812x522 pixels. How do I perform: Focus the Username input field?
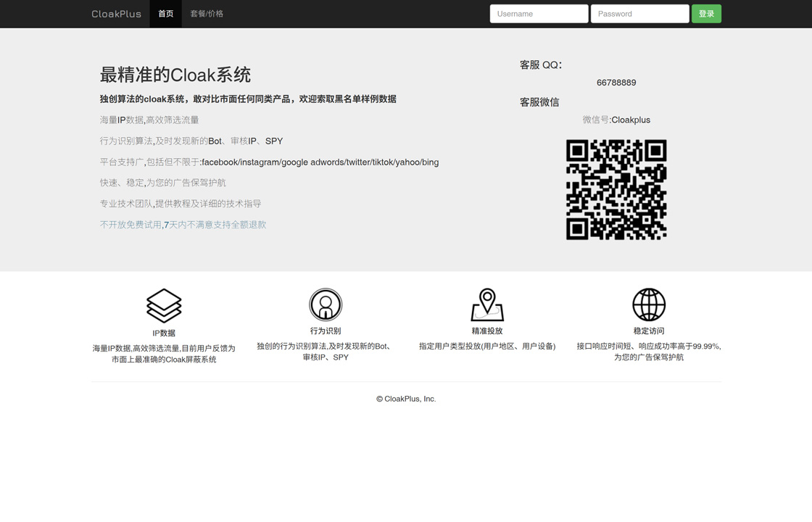[539, 14]
